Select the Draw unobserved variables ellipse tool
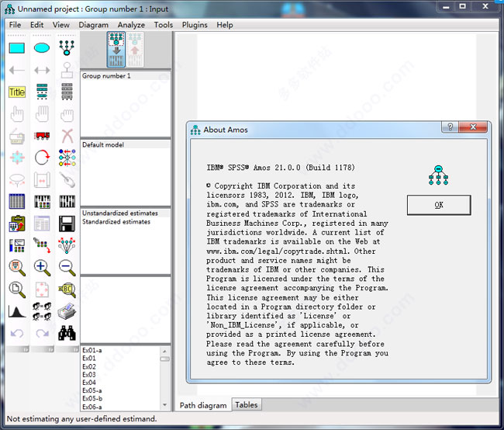Image resolution: width=504 pixels, height=430 pixels. tap(42, 48)
